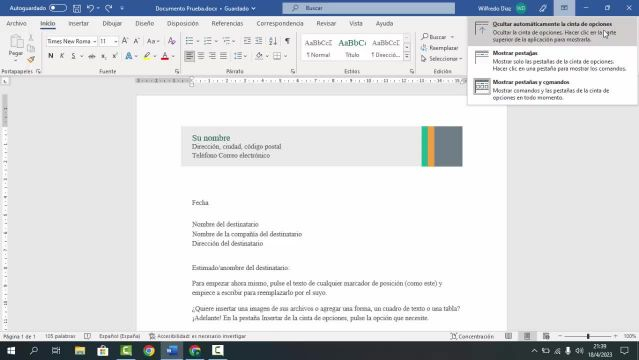Switch to the Insertar tab
The width and height of the screenshot is (639, 360).
click(79, 24)
